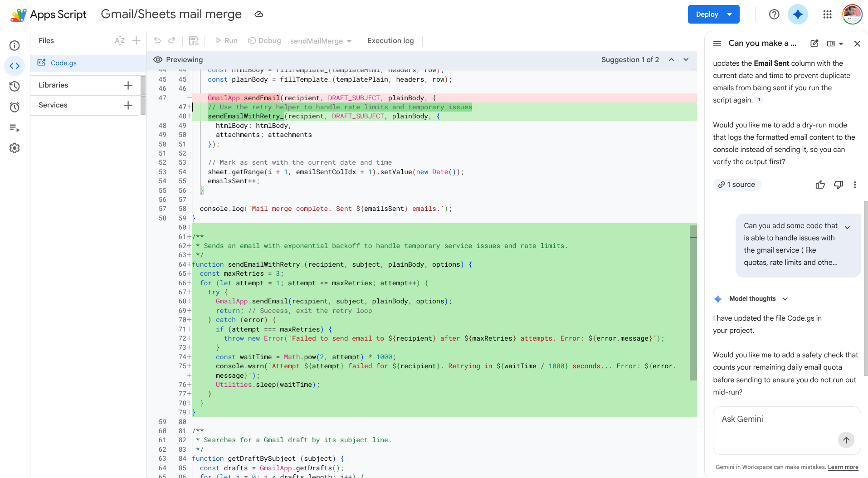Open the Help question mark icon
The image size is (868, 478).
(x=774, y=15)
